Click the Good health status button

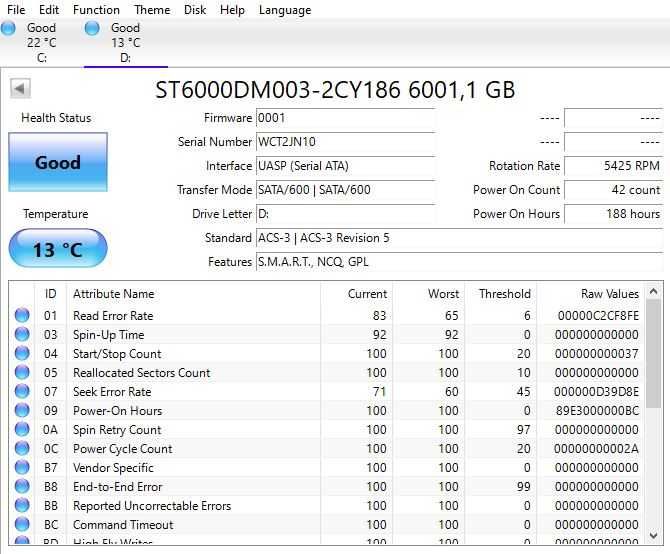pyautogui.click(x=58, y=162)
